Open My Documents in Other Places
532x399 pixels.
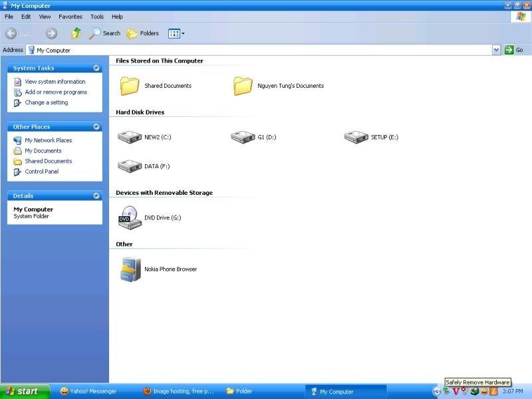43,151
